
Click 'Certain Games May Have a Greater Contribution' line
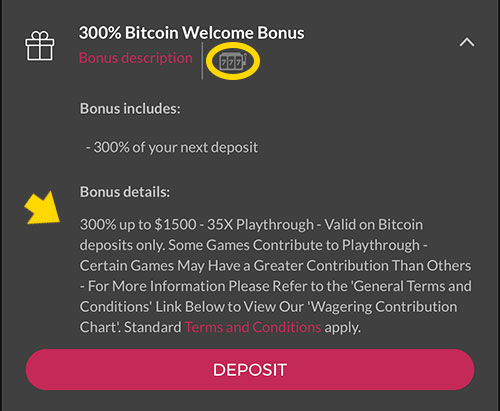tap(234, 266)
